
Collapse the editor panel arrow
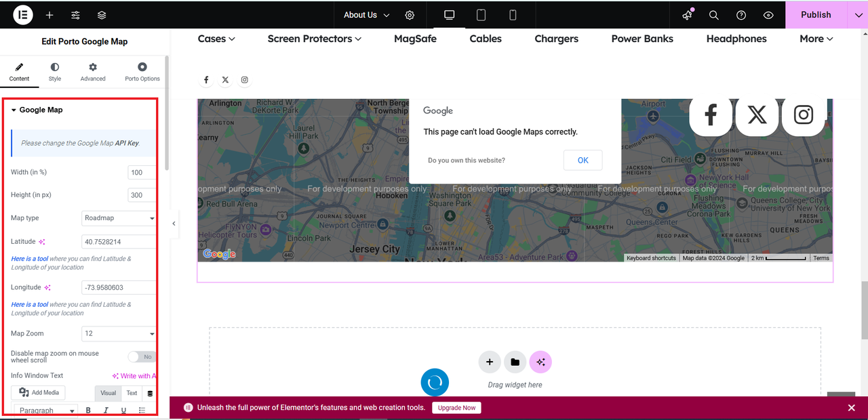(x=174, y=224)
